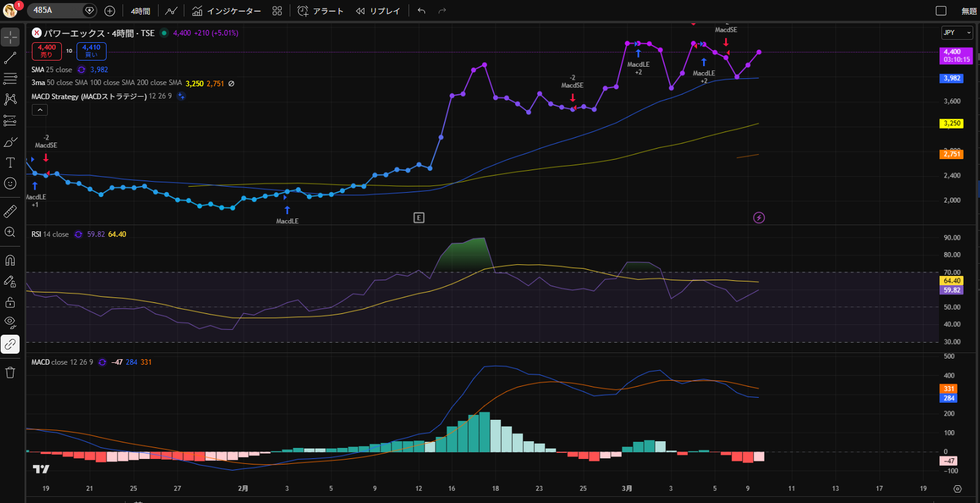Hide all drawings with the eye icon

(x=10, y=322)
